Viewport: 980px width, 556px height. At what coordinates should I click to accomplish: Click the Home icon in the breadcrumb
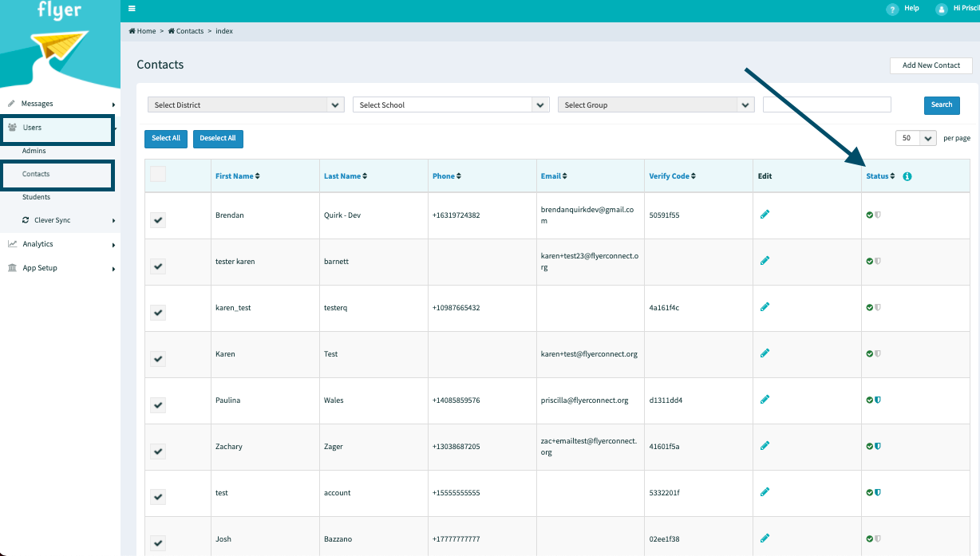pyautogui.click(x=132, y=30)
